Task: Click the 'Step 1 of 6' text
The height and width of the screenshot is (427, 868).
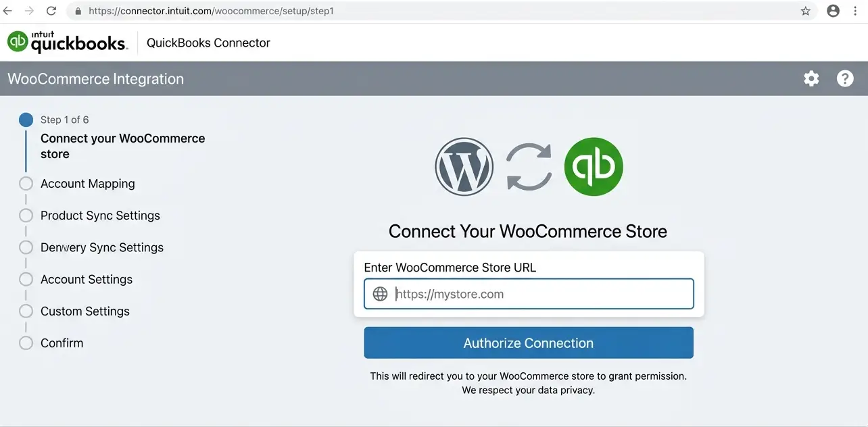Action: [64, 120]
